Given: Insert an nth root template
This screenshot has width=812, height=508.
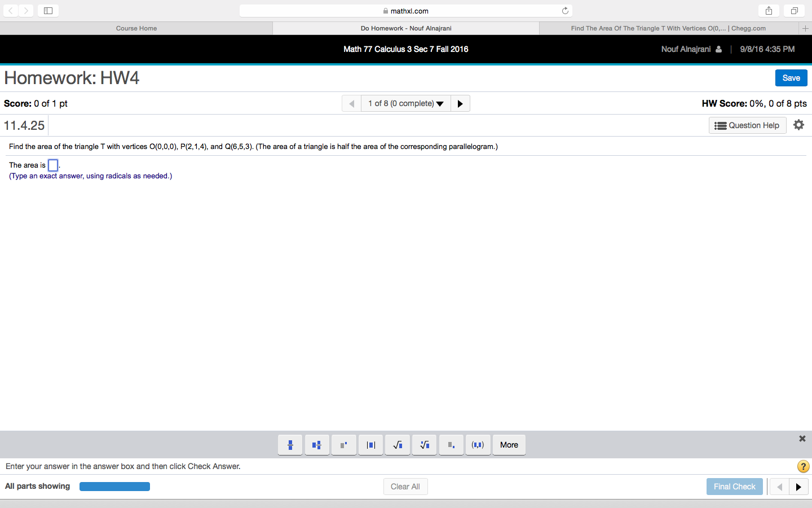Looking at the screenshot, I should pos(424,445).
